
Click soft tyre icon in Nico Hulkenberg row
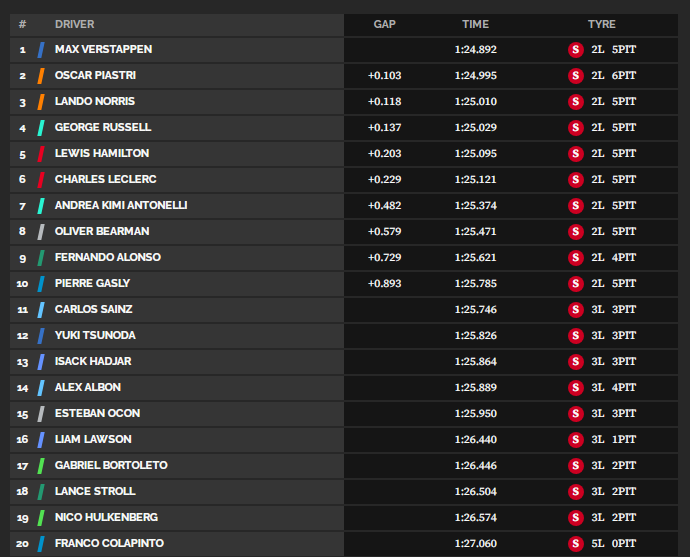click(576, 518)
